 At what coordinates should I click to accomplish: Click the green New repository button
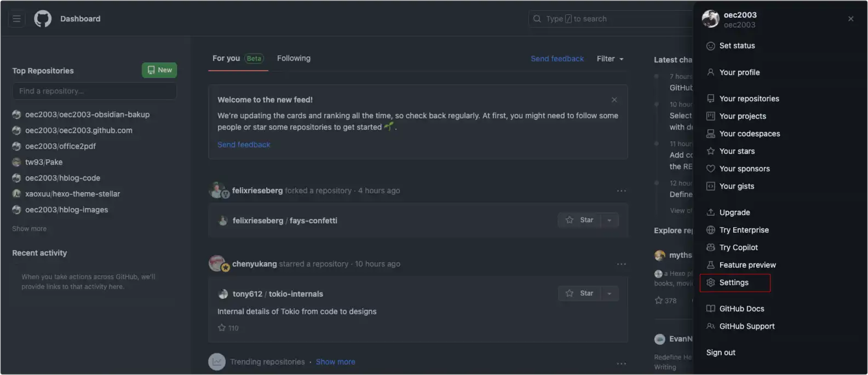coord(159,70)
